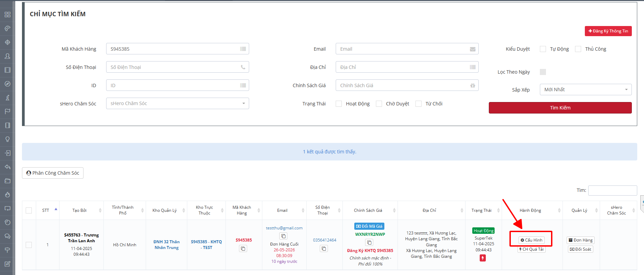The image size is (644, 275).
Task: Open the light bulb icon in sidebar
Action: coord(7,139)
